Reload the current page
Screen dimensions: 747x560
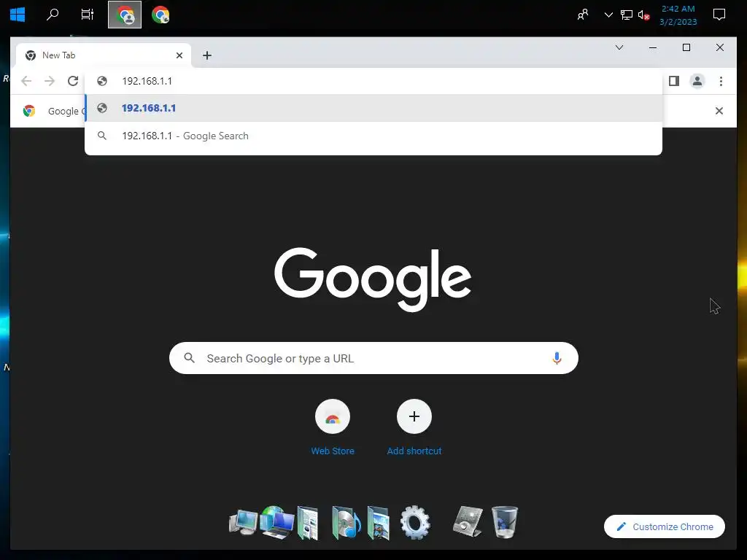[x=73, y=81]
